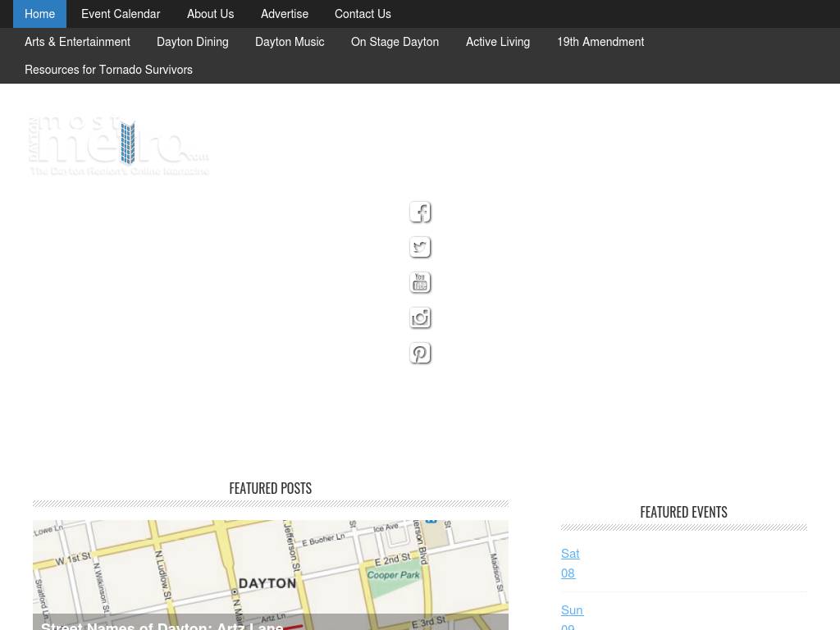Go to the Home menu item
This screenshot has width=840, height=630.
point(39,14)
